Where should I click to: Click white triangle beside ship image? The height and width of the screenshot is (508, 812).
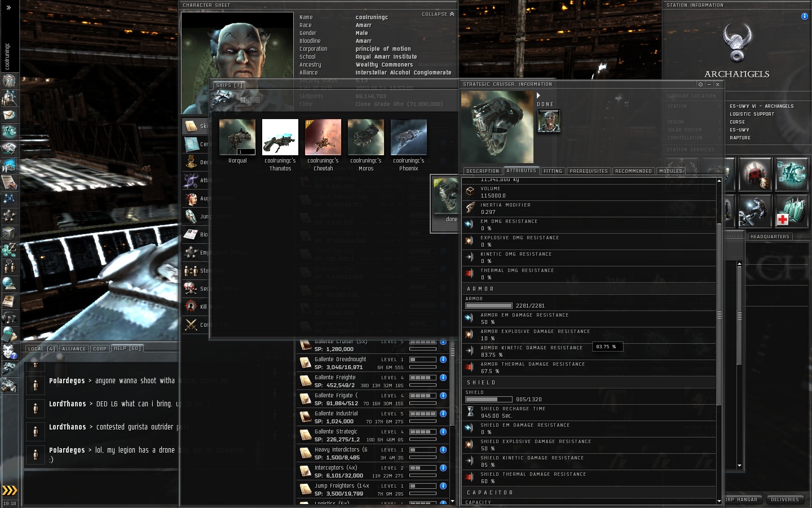(539, 95)
